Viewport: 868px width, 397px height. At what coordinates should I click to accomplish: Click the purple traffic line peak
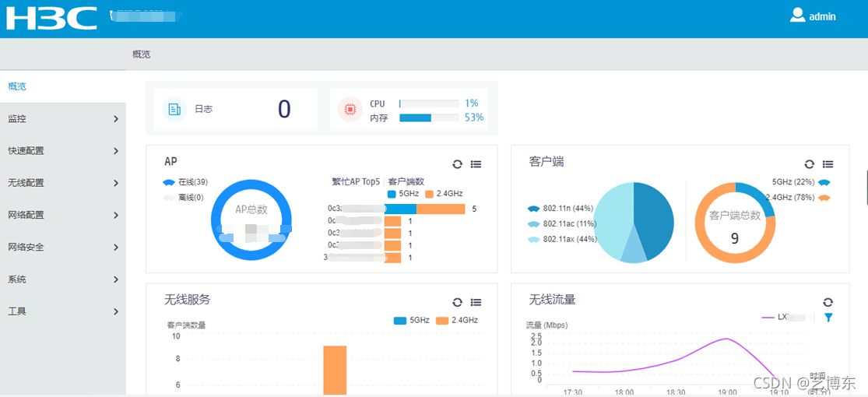point(726,339)
